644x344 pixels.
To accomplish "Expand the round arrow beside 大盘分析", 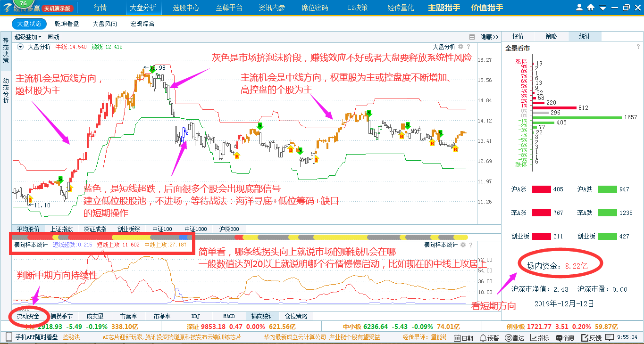I will tap(20, 47).
